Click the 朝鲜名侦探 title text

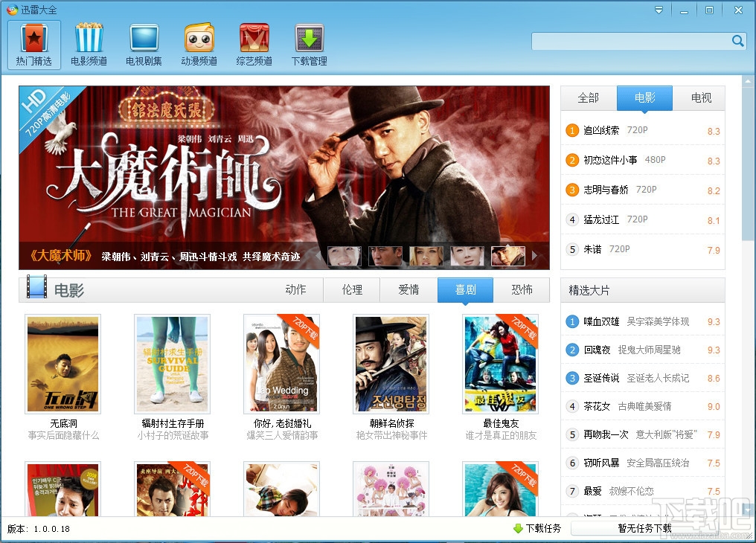(391, 423)
